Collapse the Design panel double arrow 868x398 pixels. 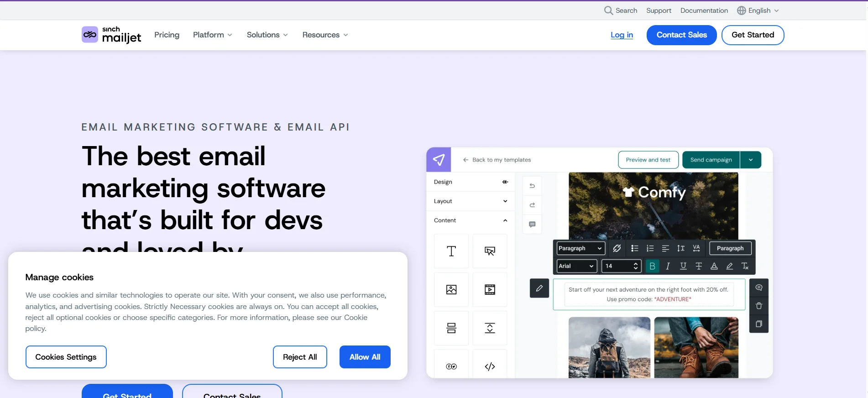(505, 182)
